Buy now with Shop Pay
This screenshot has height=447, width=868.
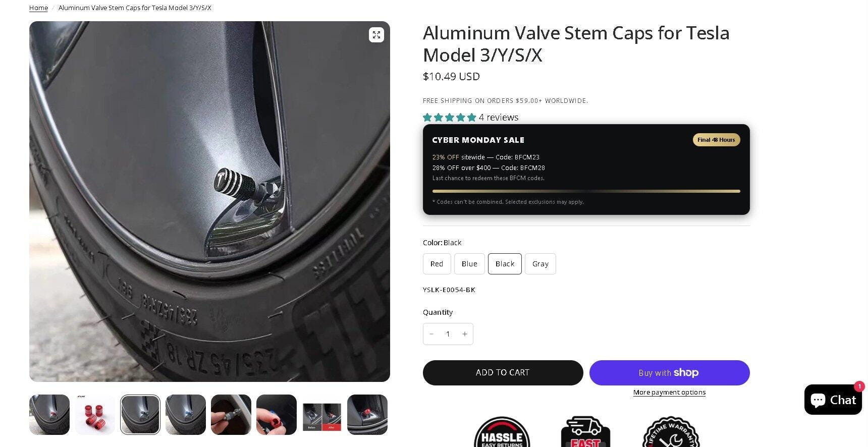(x=669, y=373)
